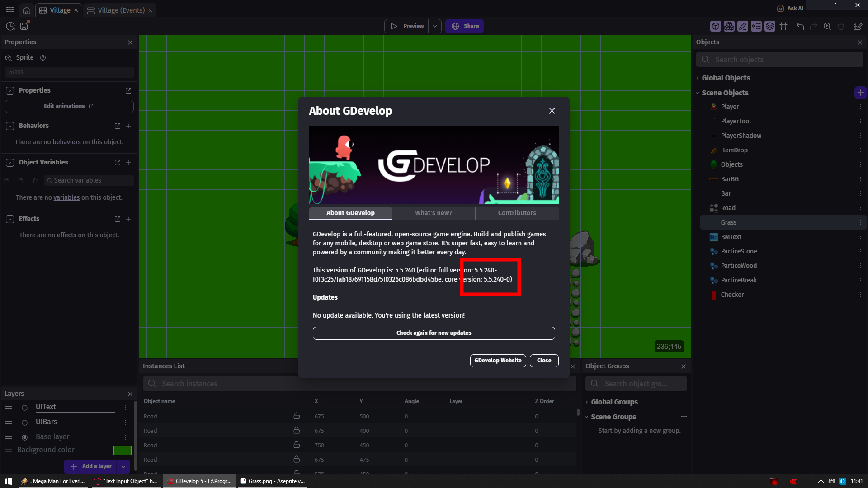Collapse the Scene Objects section

(x=698, y=93)
